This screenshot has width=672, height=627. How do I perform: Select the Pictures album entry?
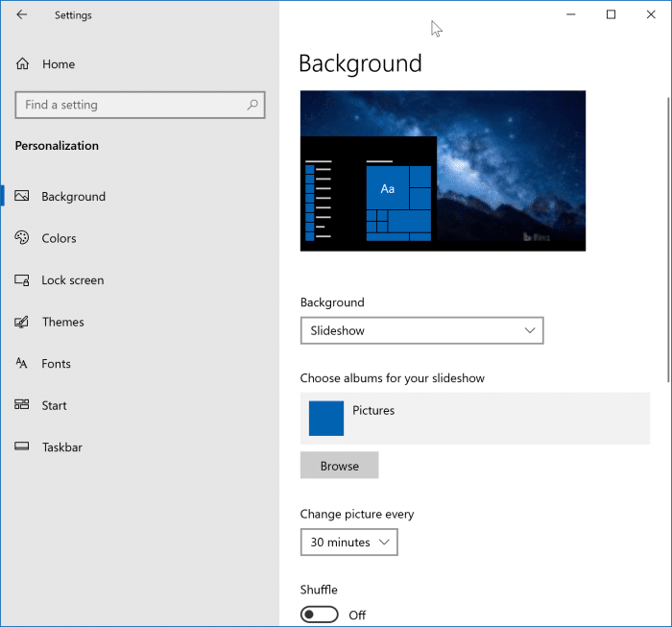(x=475, y=419)
